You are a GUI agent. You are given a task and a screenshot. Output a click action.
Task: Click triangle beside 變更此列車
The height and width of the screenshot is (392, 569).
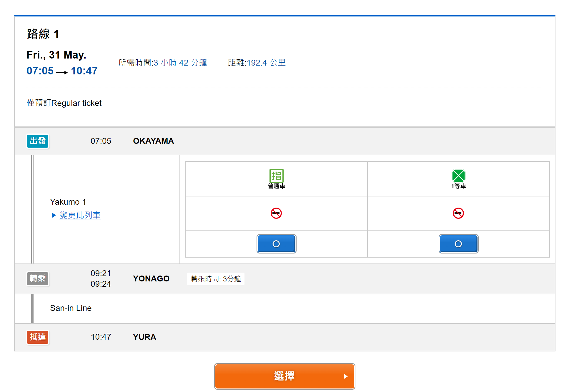point(54,215)
